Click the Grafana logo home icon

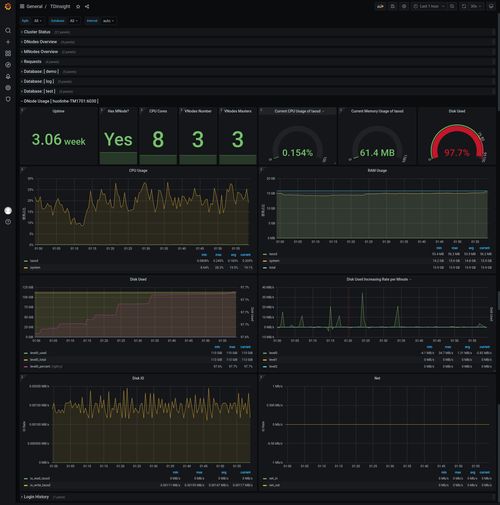coord(8,6)
